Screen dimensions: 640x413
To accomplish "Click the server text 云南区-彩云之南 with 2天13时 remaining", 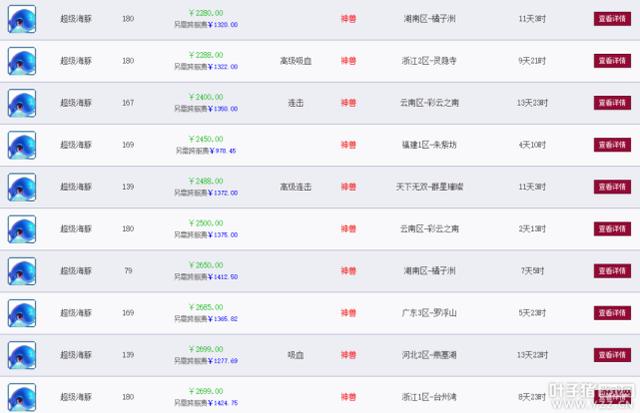I will (x=429, y=229).
